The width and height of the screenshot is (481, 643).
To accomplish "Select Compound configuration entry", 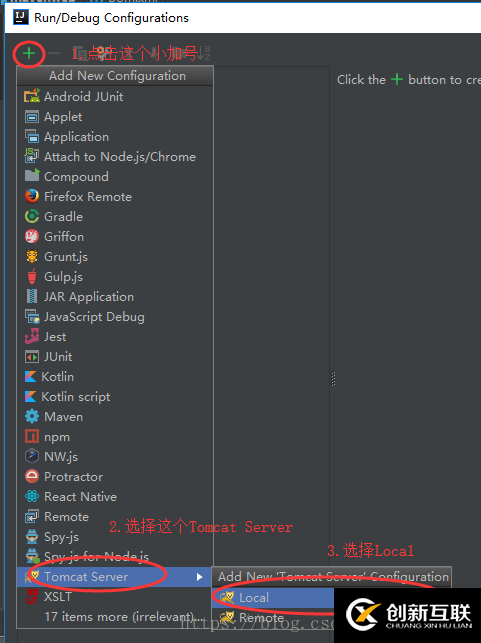I will pyautogui.click(x=115, y=176).
